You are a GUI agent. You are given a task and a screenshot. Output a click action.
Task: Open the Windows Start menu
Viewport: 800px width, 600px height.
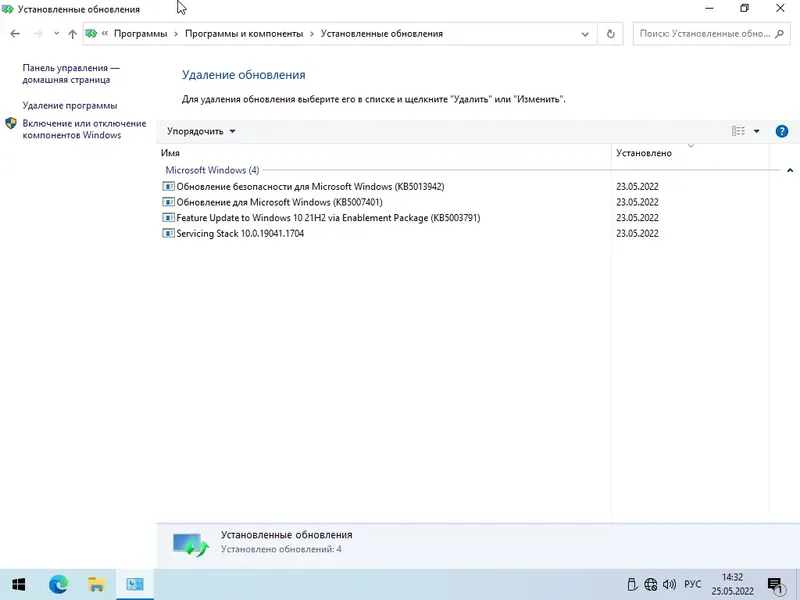tap(19, 585)
